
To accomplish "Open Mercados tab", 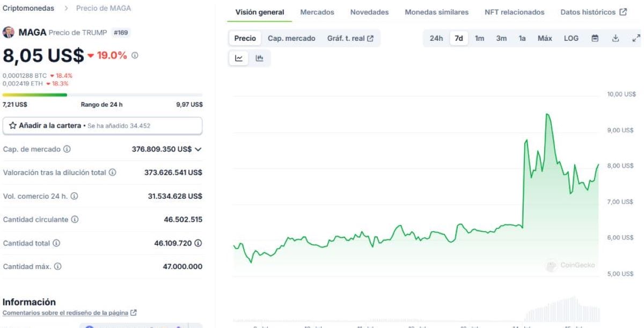I will coord(317,12).
